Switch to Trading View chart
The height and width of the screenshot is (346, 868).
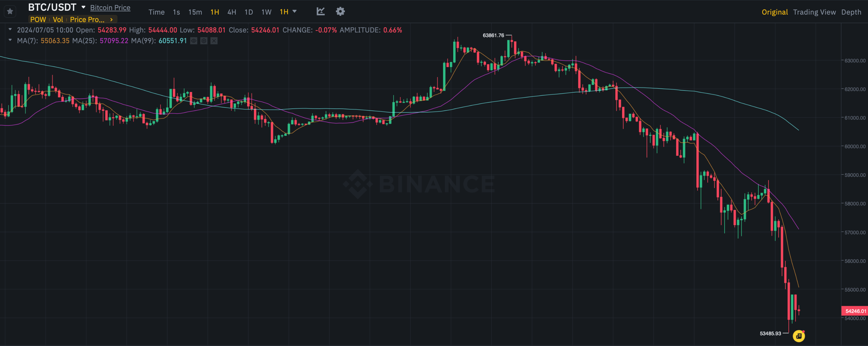pos(814,12)
